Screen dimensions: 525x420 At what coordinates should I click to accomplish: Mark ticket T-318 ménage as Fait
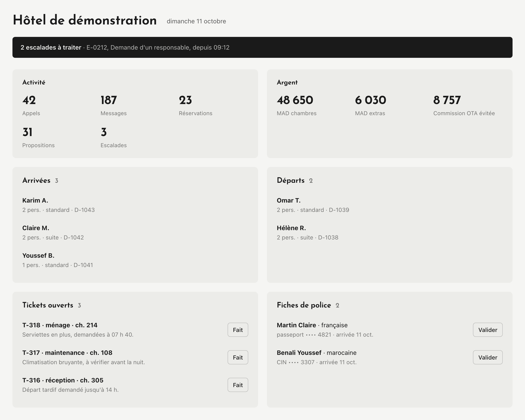tap(238, 330)
